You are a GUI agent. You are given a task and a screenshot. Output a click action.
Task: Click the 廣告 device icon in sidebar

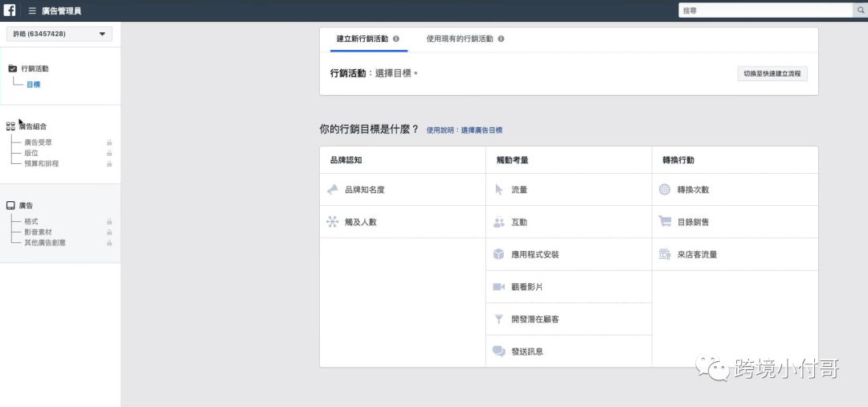click(10, 205)
